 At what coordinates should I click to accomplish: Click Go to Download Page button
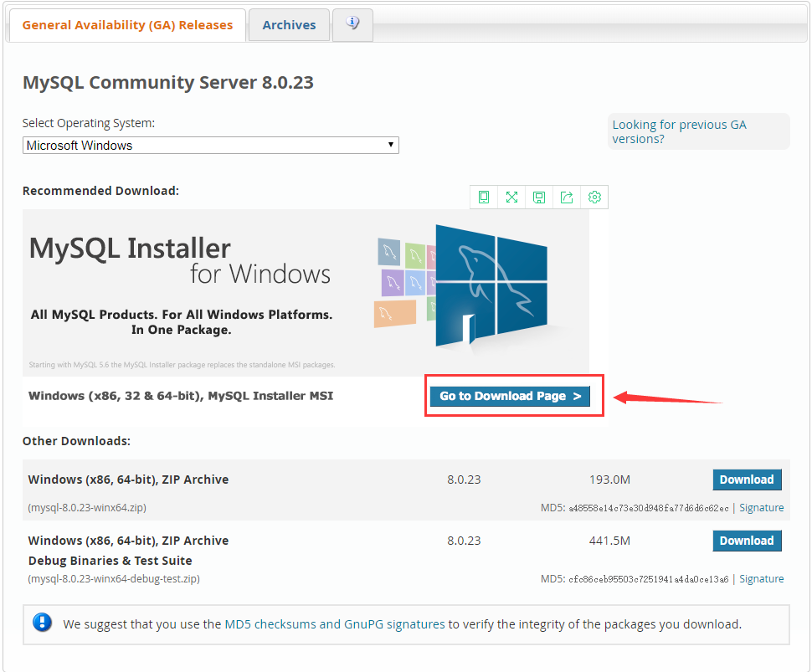pos(513,395)
